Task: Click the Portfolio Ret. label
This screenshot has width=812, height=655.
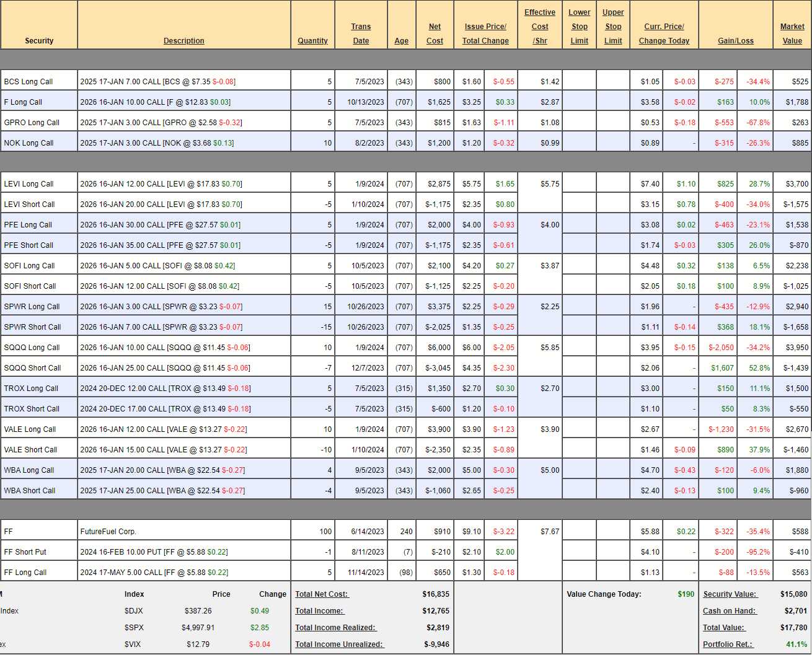Action: (x=728, y=644)
